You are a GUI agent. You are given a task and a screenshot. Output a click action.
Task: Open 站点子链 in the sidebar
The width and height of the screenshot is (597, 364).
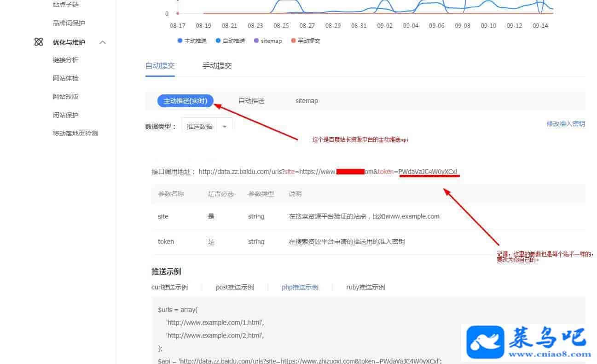tap(66, 5)
